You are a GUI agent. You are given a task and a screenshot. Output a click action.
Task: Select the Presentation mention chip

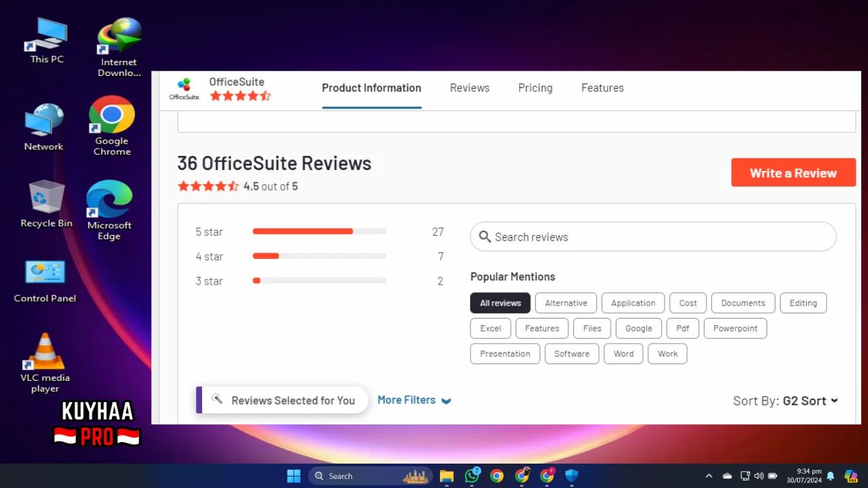(x=505, y=354)
